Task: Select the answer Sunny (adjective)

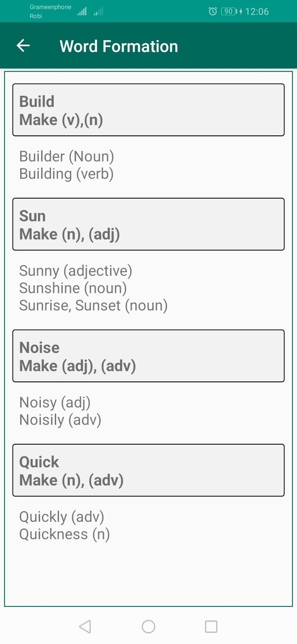Action: coord(75,271)
